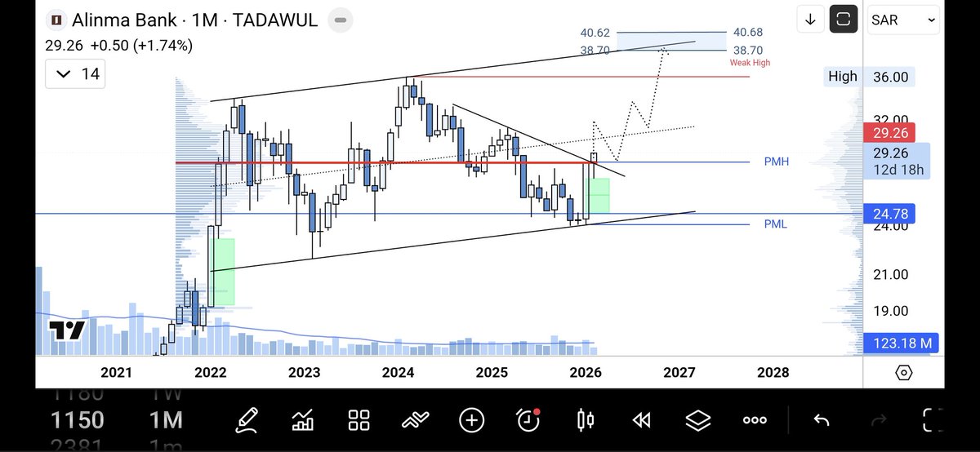The height and width of the screenshot is (452, 980).
Task: Open the drawing tools pencil icon
Action: (x=246, y=420)
